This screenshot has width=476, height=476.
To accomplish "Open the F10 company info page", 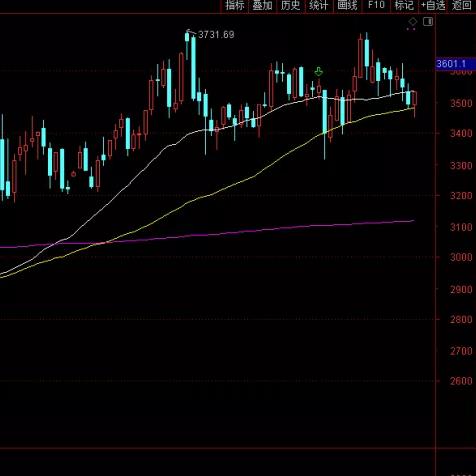I will click(x=376, y=5).
